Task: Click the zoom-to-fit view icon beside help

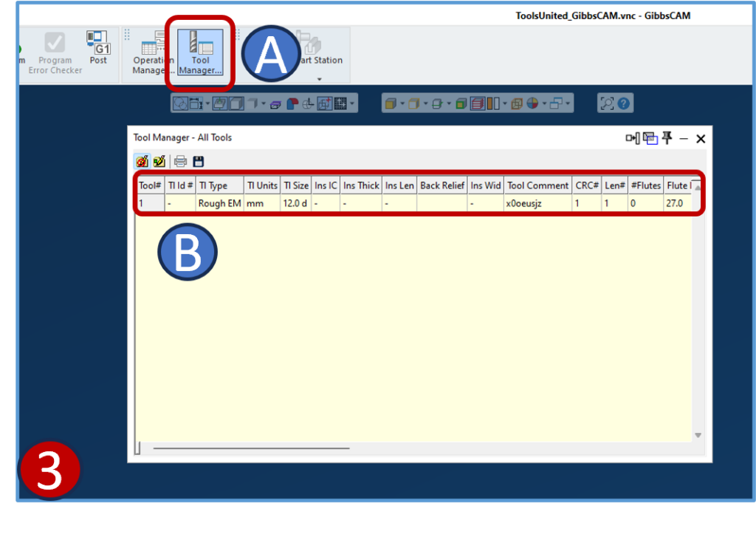Action: click(607, 103)
